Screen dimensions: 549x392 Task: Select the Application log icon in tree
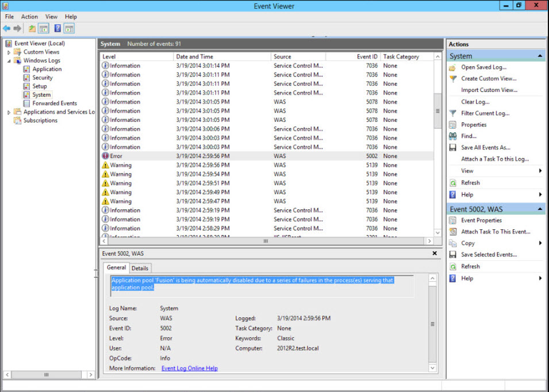[26, 69]
